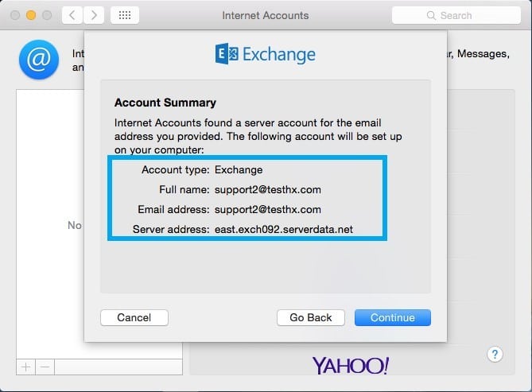
Task: Click Continue to set up the account
Action: (x=393, y=318)
